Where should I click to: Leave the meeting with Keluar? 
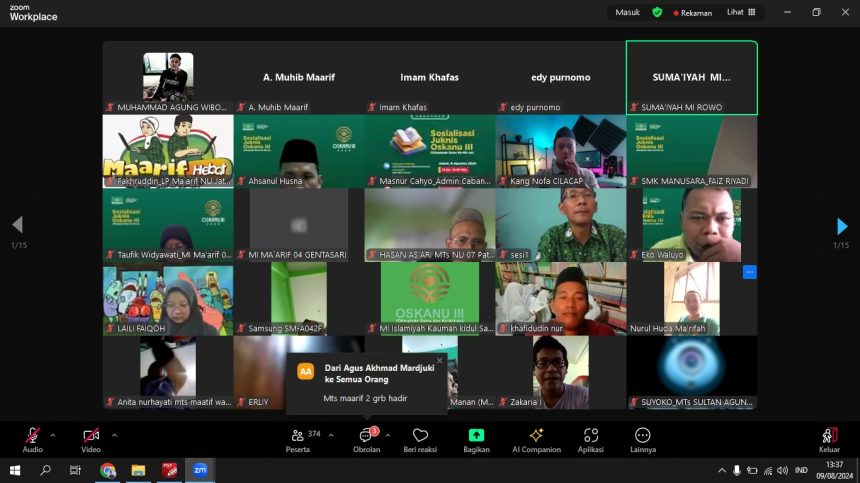click(829, 437)
